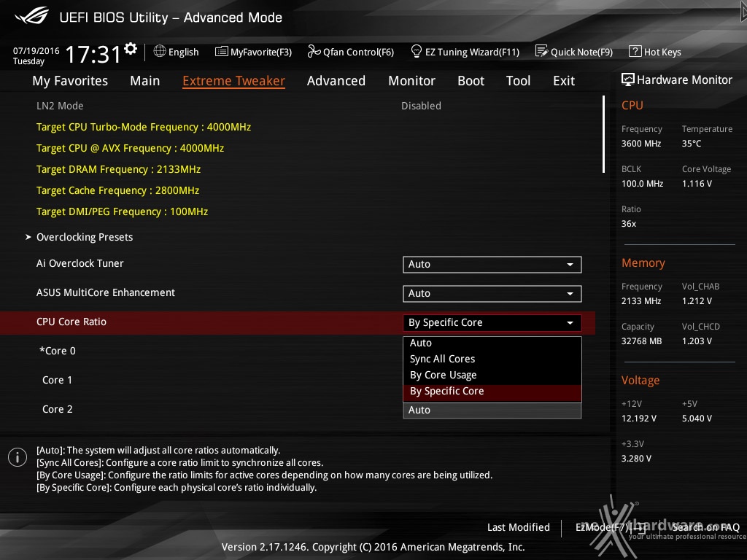Click the Hardware Monitor screen icon
Screen dimensions: 747x560
point(628,79)
